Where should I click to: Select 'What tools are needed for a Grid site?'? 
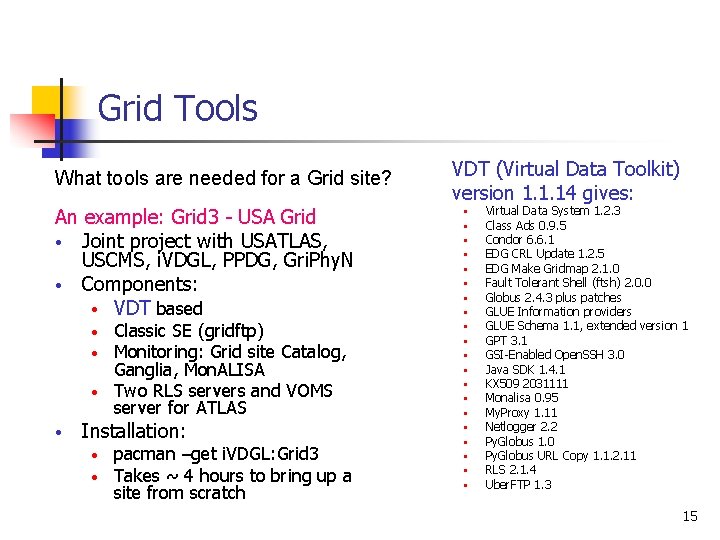(x=223, y=178)
